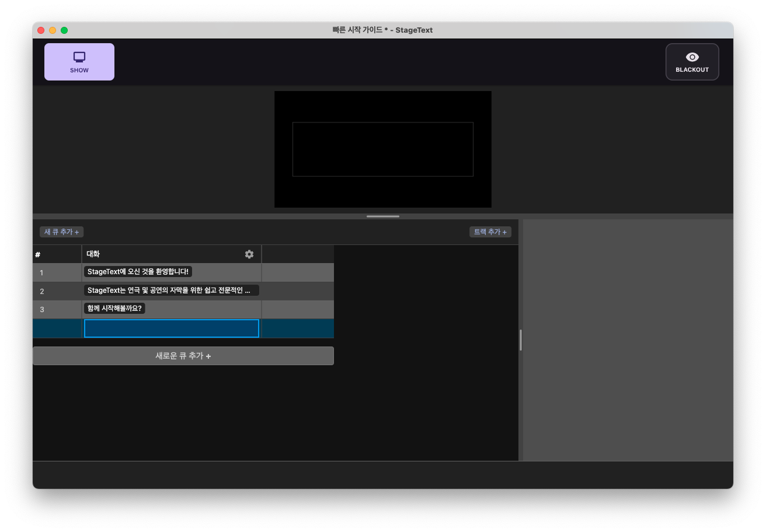
Task: Select cue text '함께 시작해볼까요?'
Action: (x=114, y=309)
